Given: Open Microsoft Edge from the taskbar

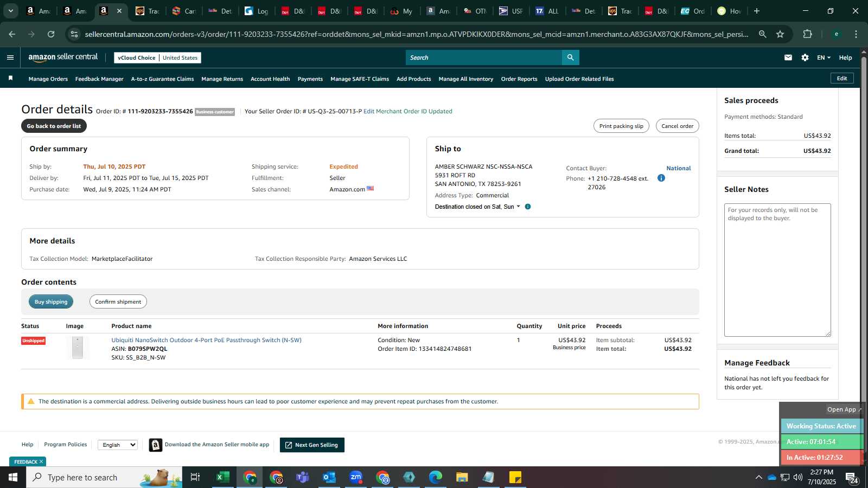Looking at the screenshot, I should [436, 477].
